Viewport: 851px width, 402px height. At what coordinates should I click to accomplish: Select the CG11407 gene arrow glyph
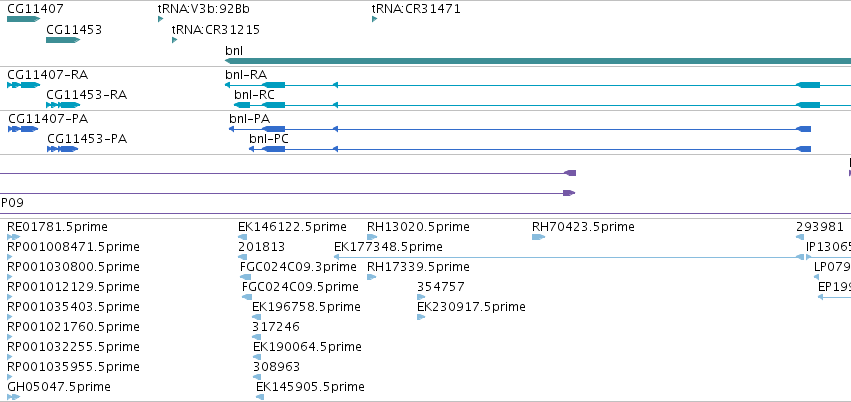click(23, 19)
